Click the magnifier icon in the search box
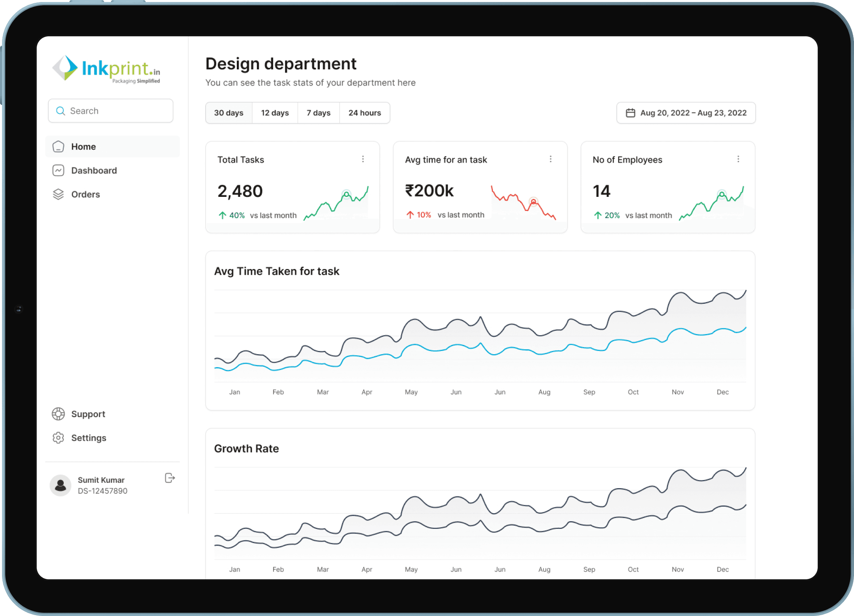This screenshot has height=616, width=854. [x=61, y=111]
